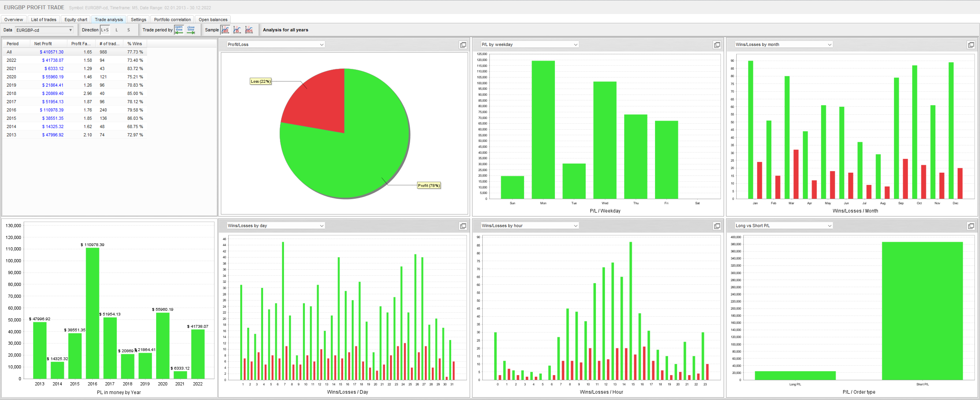Choose the out-of-sample (OOS) icon

[249, 30]
